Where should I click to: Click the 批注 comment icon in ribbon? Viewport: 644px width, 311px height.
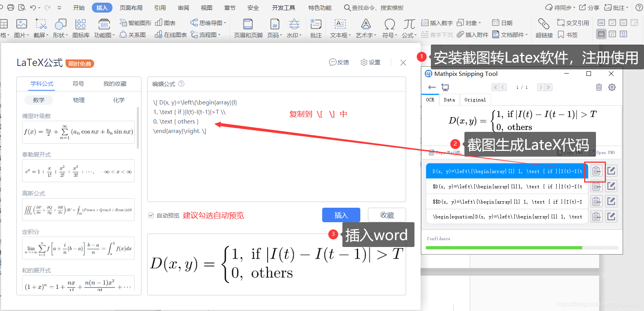tap(316, 24)
